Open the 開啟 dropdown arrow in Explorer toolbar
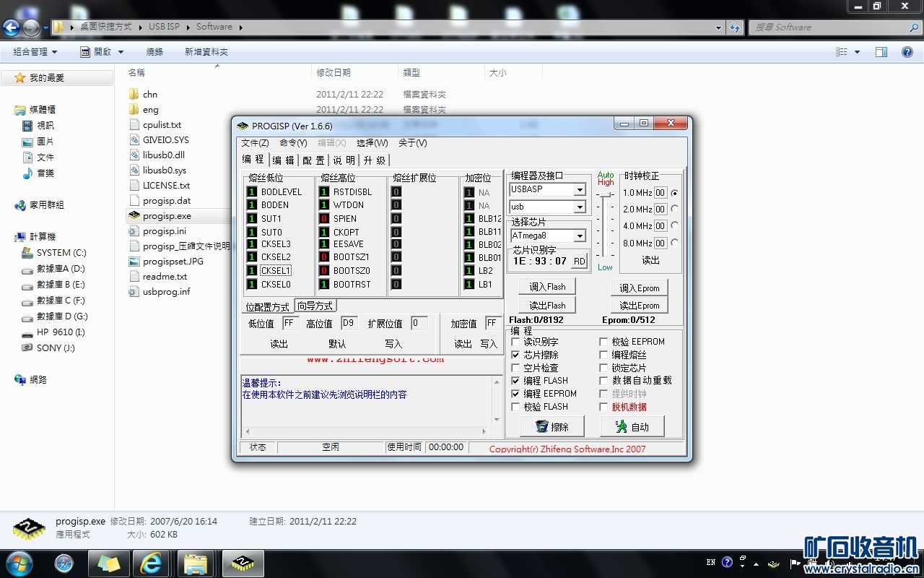The image size is (924, 578). click(x=121, y=52)
